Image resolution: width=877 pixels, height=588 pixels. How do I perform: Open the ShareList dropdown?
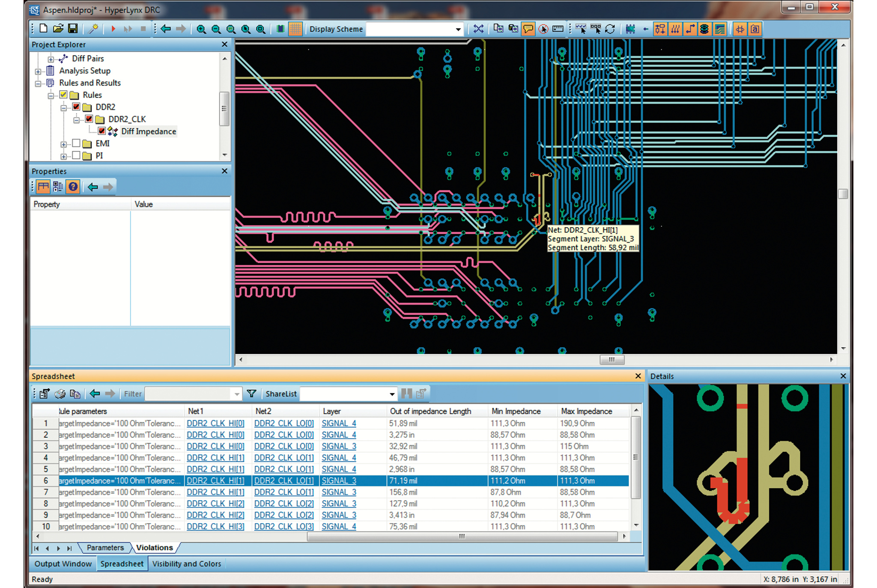tap(392, 394)
